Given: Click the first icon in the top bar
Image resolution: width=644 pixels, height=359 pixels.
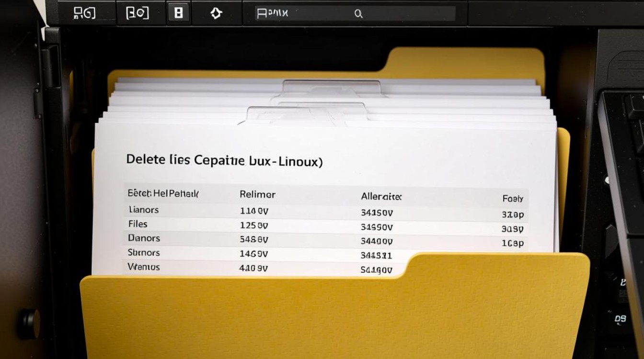Looking at the screenshot, I should coord(84,13).
